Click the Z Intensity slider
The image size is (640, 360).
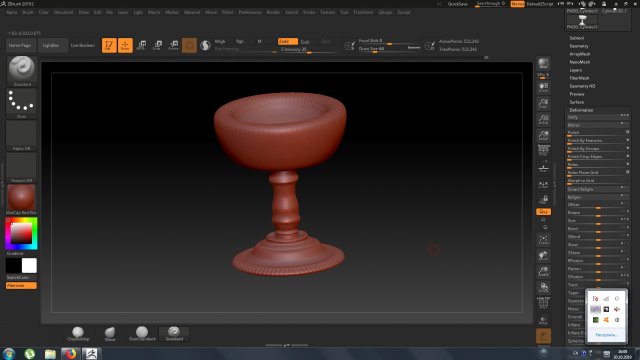(309, 50)
